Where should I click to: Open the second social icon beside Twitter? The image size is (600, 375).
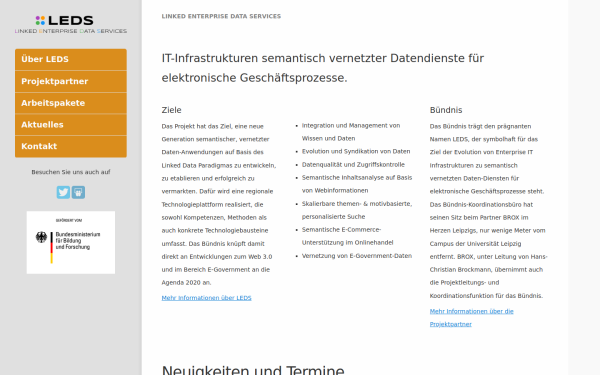tap(78, 192)
